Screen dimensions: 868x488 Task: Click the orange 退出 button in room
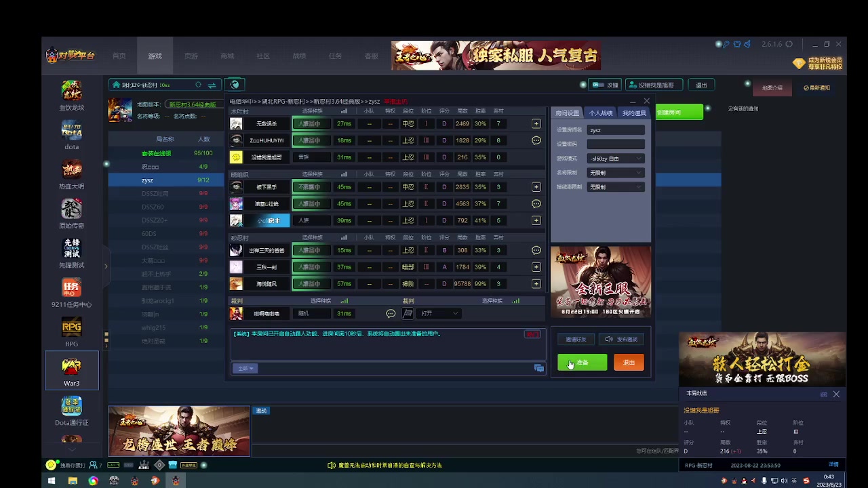click(x=629, y=363)
